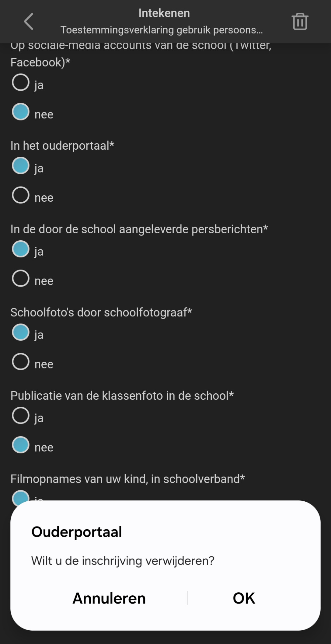This screenshot has height=644, width=331.
Task: Choose 'ja' under In het ouderportaal
Action: coord(21,166)
